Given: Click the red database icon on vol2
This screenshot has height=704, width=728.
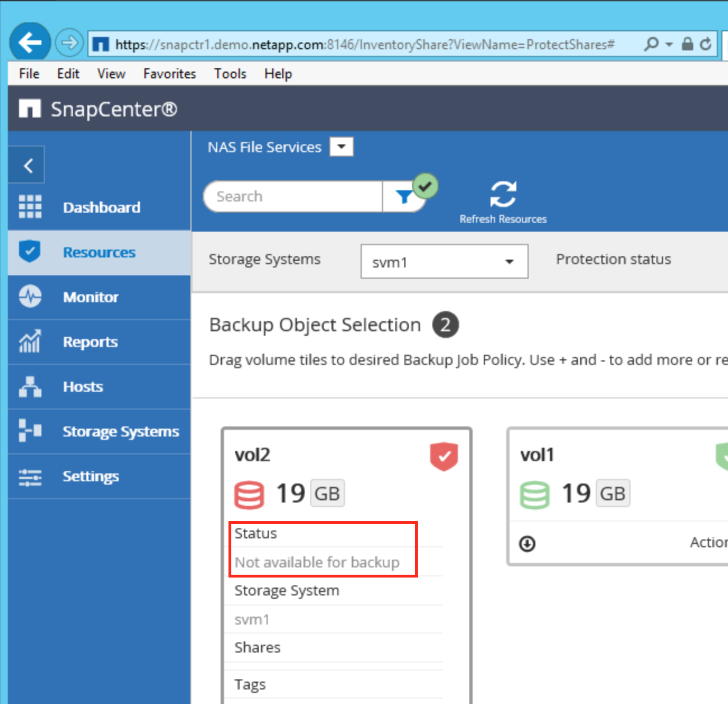Looking at the screenshot, I should [x=249, y=495].
